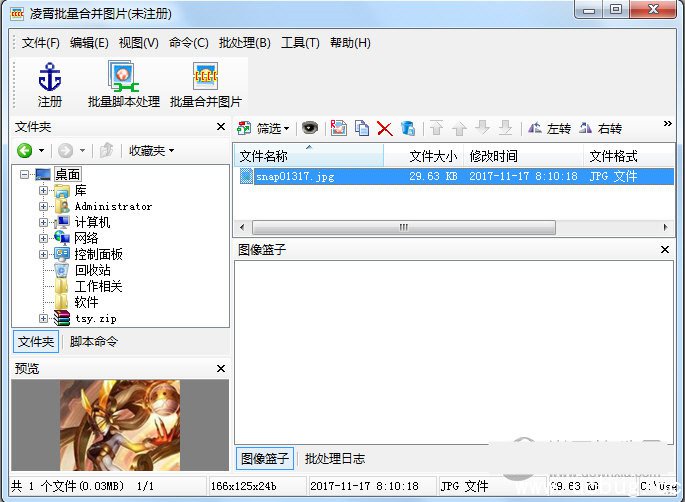Open the 批处理(B) menu

(x=244, y=43)
